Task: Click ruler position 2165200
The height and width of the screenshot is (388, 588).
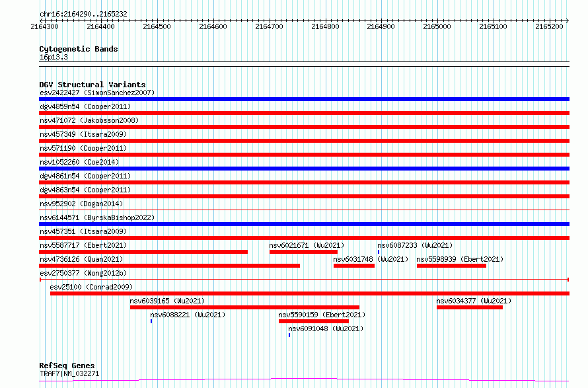Action: 550,26
